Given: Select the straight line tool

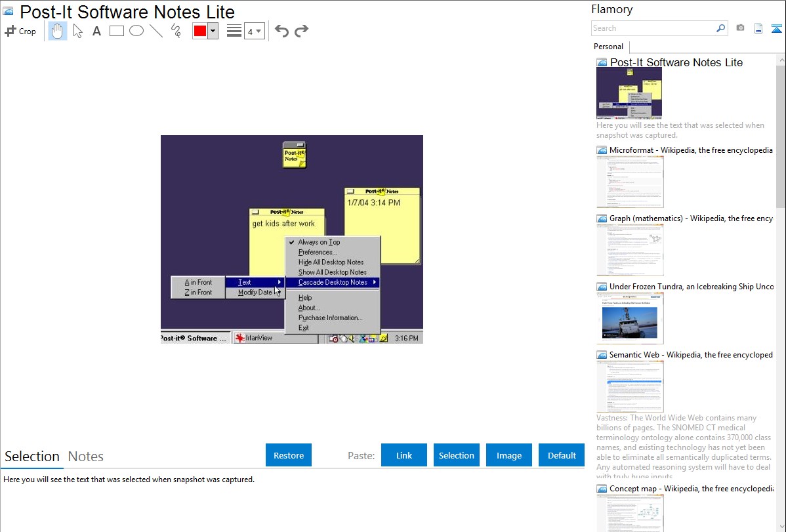Looking at the screenshot, I should coord(156,31).
